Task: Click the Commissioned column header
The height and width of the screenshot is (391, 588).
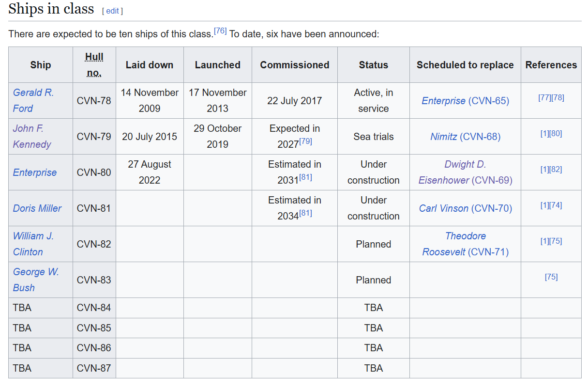Action: tap(295, 65)
